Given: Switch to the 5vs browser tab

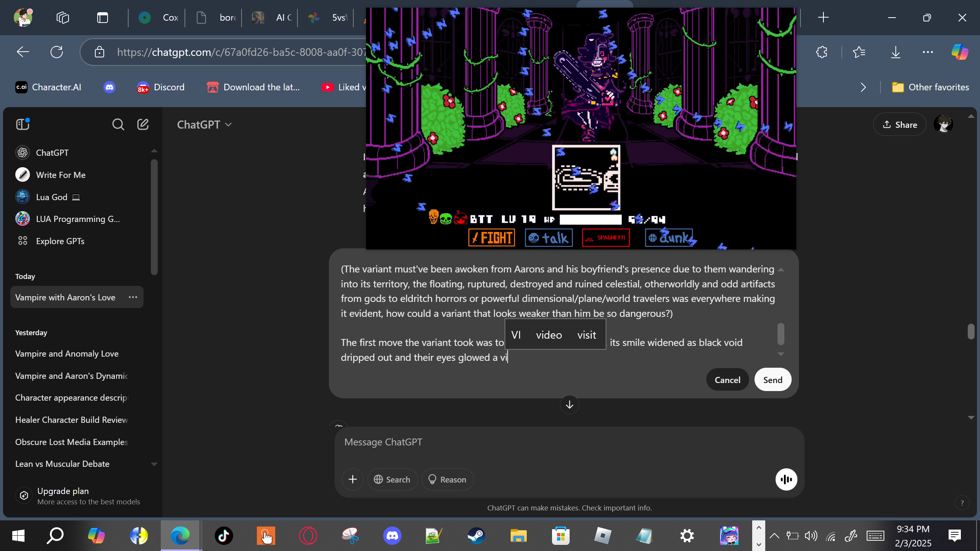Looking at the screenshot, I should (x=326, y=17).
